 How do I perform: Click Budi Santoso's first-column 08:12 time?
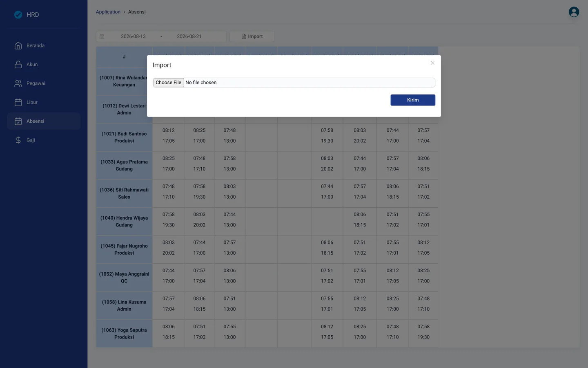(169, 130)
